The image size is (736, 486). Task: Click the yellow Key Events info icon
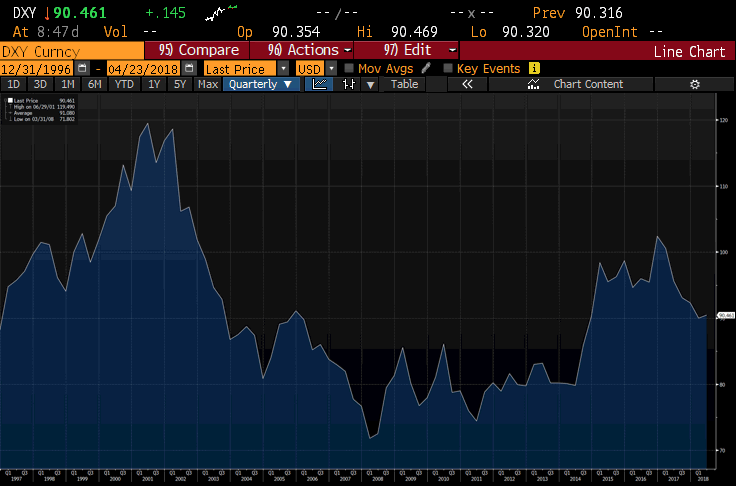534,69
